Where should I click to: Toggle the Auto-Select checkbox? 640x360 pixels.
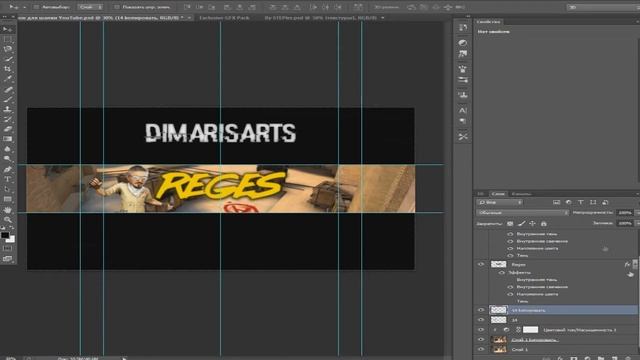coord(36,7)
